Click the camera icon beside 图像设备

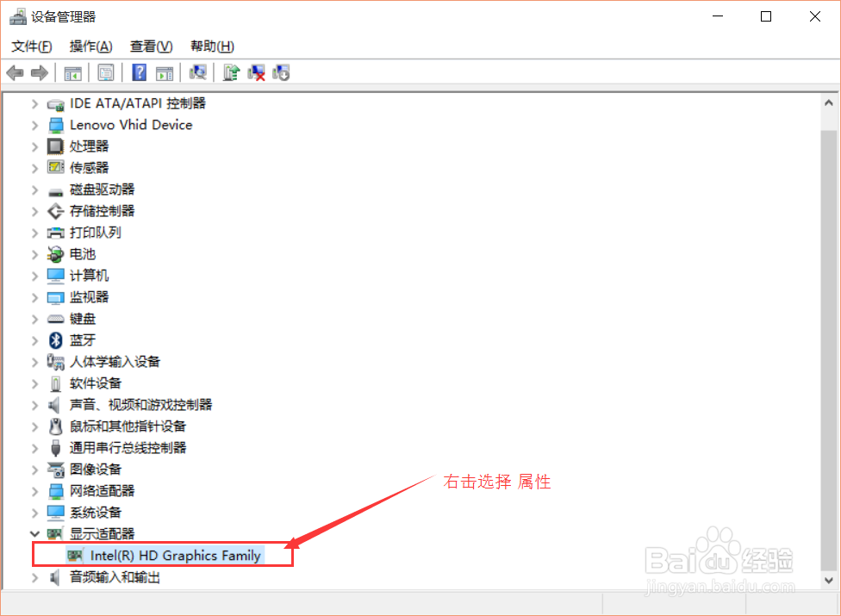click(x=55, y=470)
